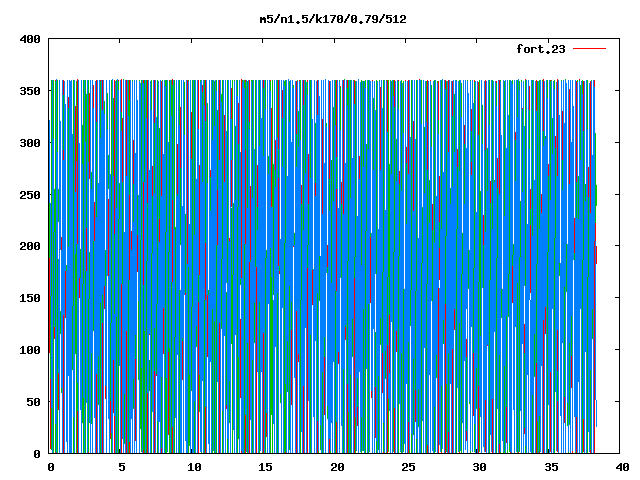Click the y-axis label 350
Image resolution: width=640 pixels, height=480 pixels.
tap(30, 91)
